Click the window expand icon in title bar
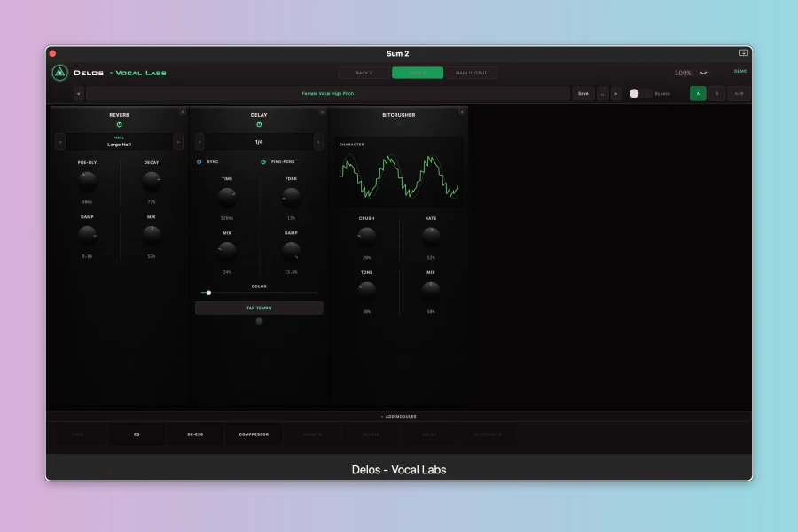The height and width of the screenshot is (532, 798). click(x=744, y=53)
